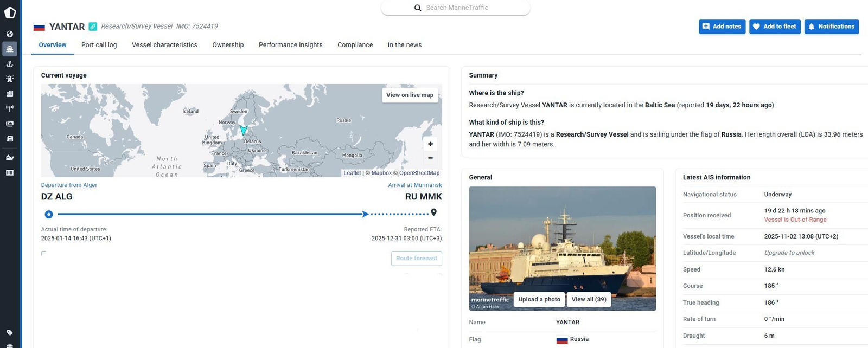Open the ports anchor sidebar icon

[x=10, y=64]
